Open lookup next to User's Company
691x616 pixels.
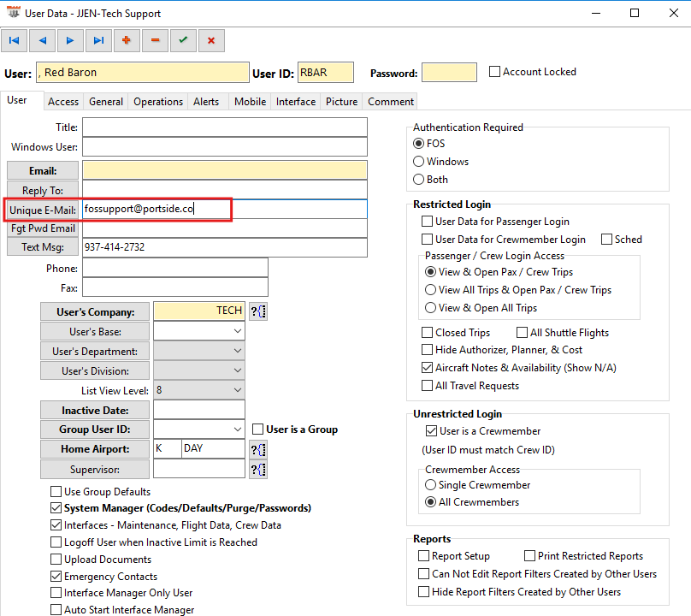coord(258,311)
